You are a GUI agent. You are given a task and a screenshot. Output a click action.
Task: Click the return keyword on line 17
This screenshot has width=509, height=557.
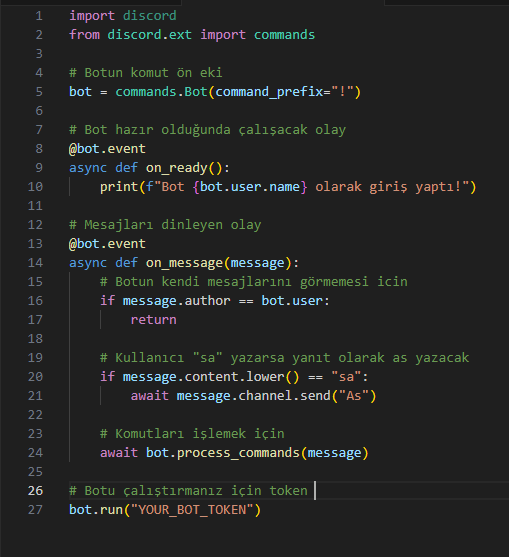point(153,320)
